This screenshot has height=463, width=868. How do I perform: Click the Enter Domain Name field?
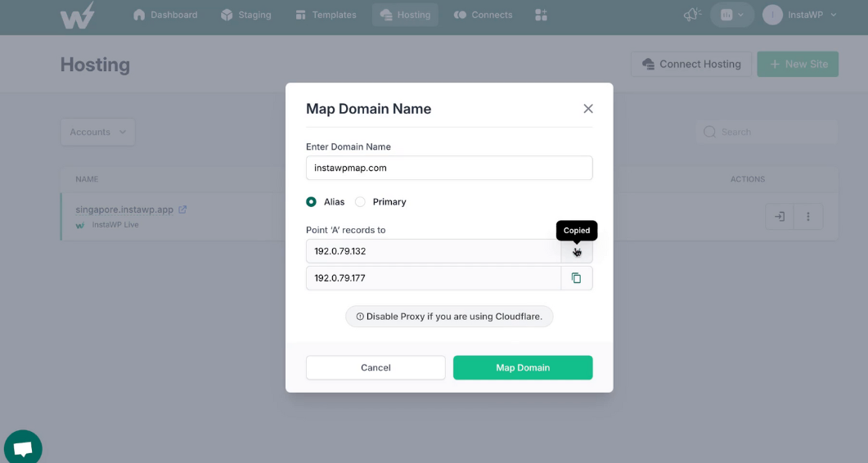[449, 168]
